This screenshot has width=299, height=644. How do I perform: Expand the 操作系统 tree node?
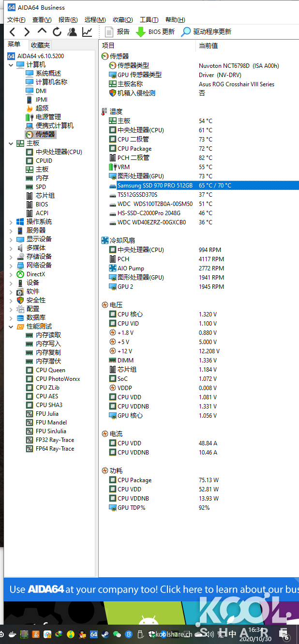[x=11, y=222]
